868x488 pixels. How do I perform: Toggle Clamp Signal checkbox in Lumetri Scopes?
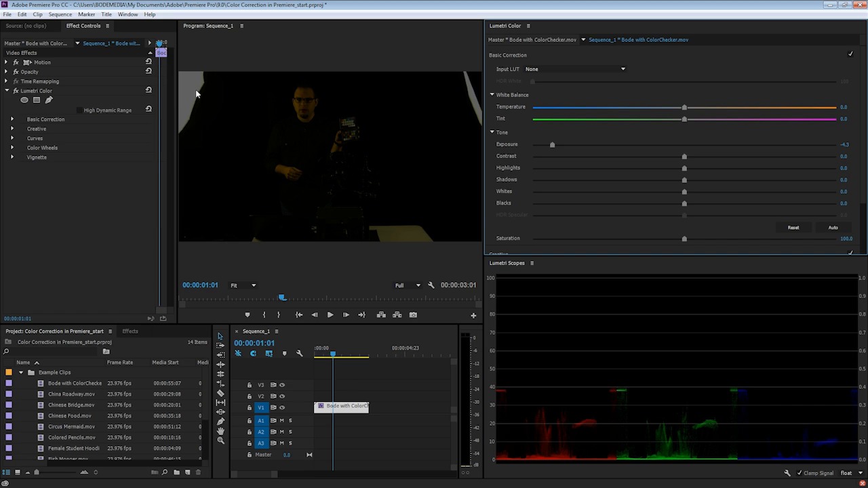(x=800, y=473)
